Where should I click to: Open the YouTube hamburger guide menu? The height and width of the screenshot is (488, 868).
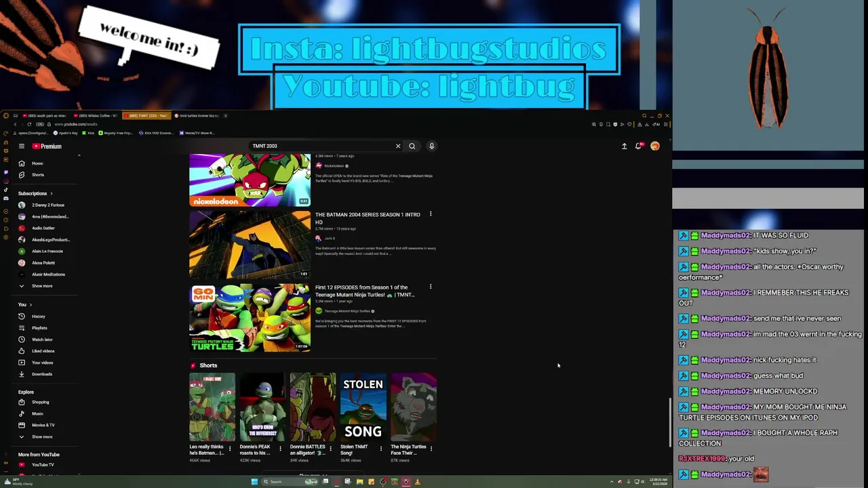[22, 146]
